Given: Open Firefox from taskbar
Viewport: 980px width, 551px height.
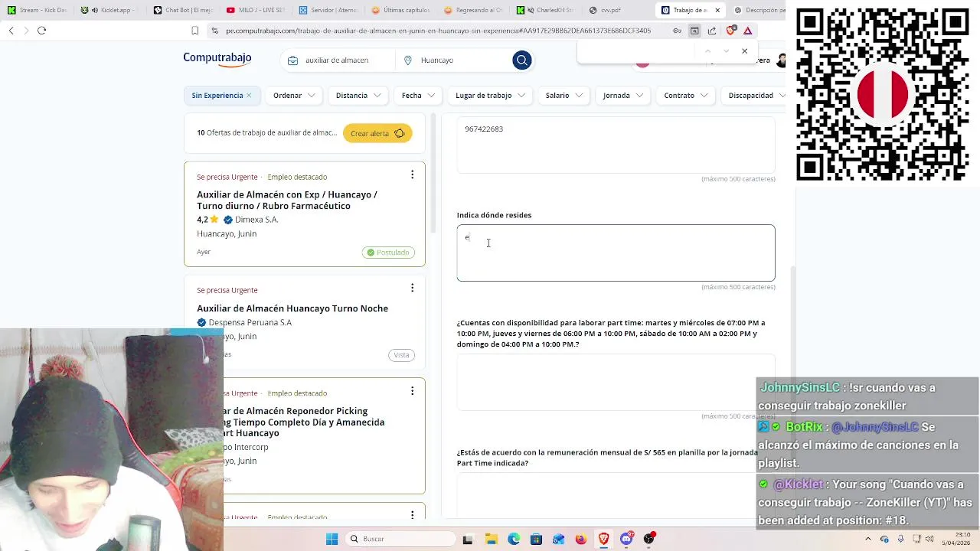Looking at the screenshot, I should click(581, 539).
